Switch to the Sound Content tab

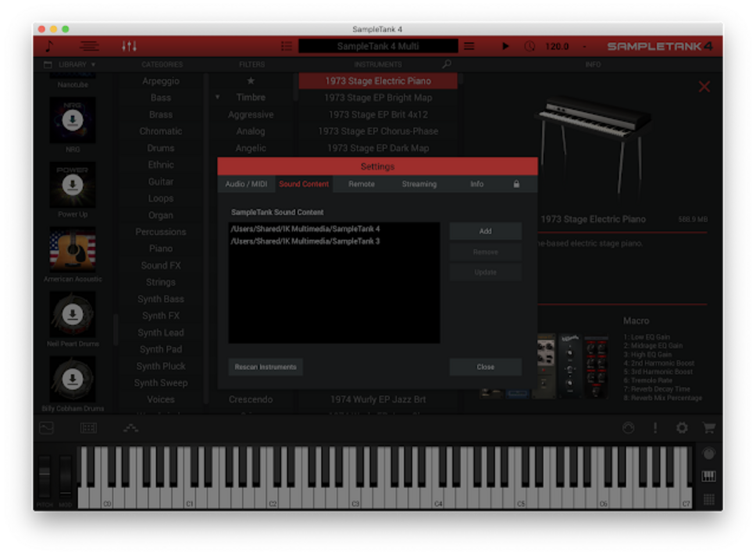click(x=304, y=184)
